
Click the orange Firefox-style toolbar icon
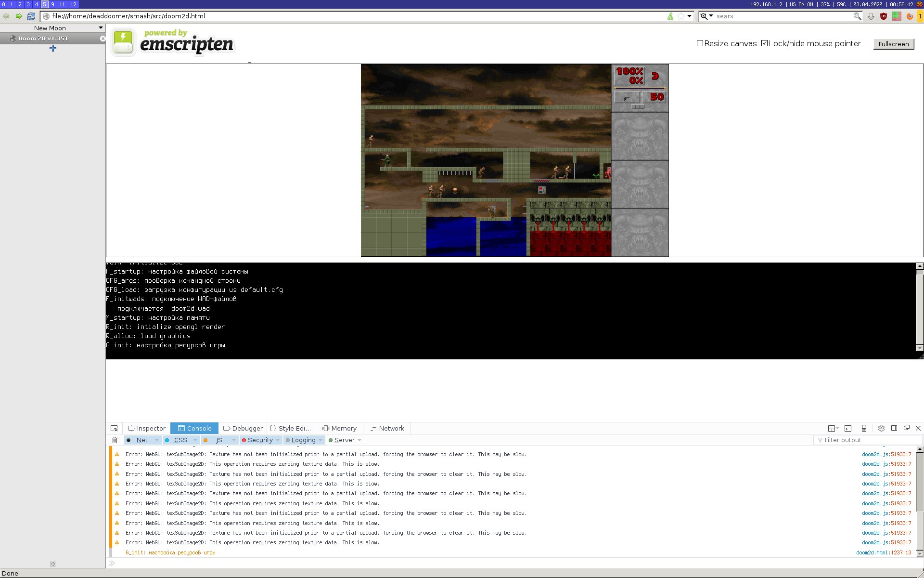(910, 16)
